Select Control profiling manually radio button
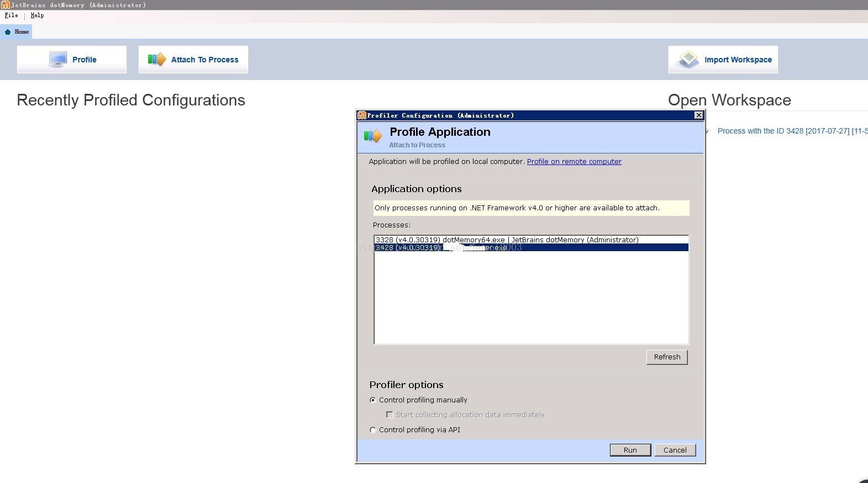The image size is (868, 483). [373, 400]
